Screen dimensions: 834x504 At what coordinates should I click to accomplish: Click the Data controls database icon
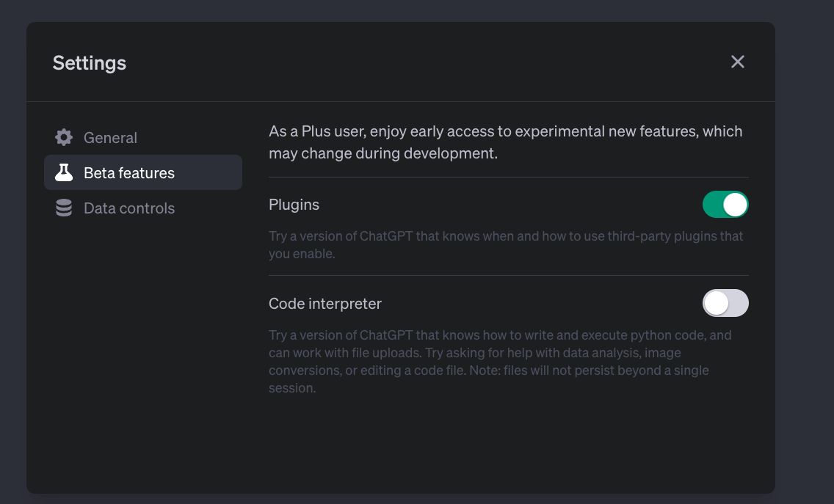coord(64,208)
